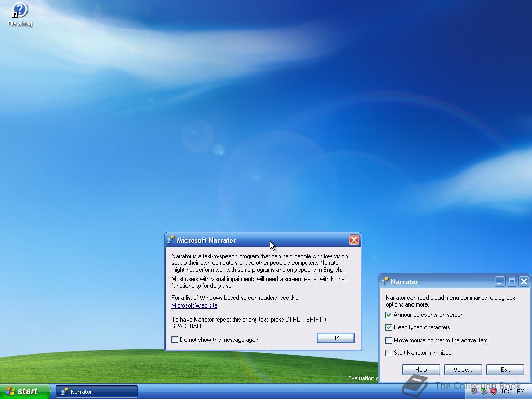
Task: Open the red Security Center shield icon
Action: tap(493, 391)
